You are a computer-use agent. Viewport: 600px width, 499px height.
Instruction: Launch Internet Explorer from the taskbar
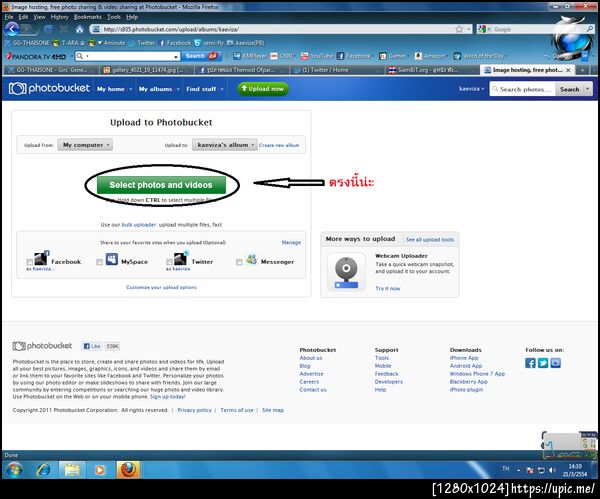coord(43,470)
